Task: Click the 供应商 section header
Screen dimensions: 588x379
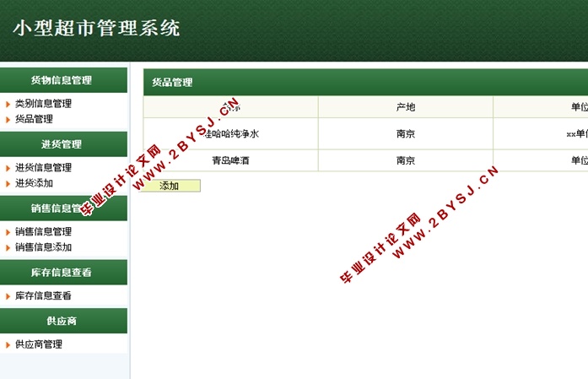Action: coord(63,321)
